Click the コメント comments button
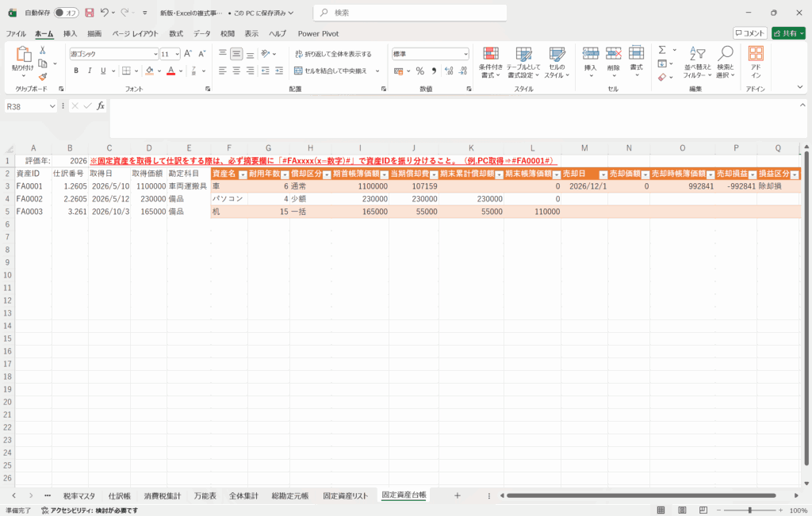The height and width of the screenshot is (516, 812). (749, 33)
